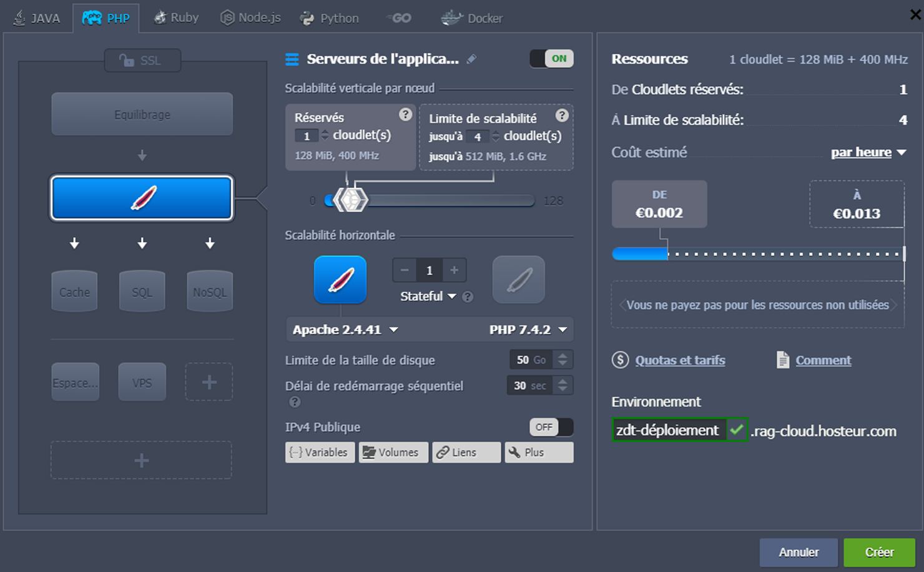Open the Apache 2.4.41 server dropdown

[x=345, y=330]
